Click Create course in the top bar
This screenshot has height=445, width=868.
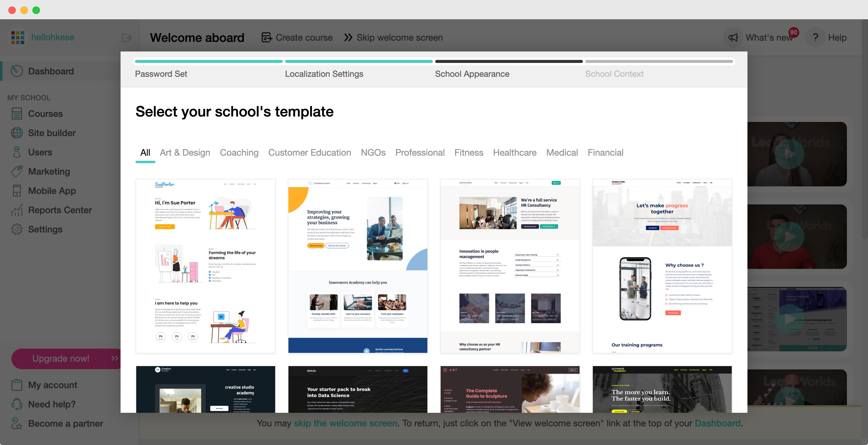(297, 38)
